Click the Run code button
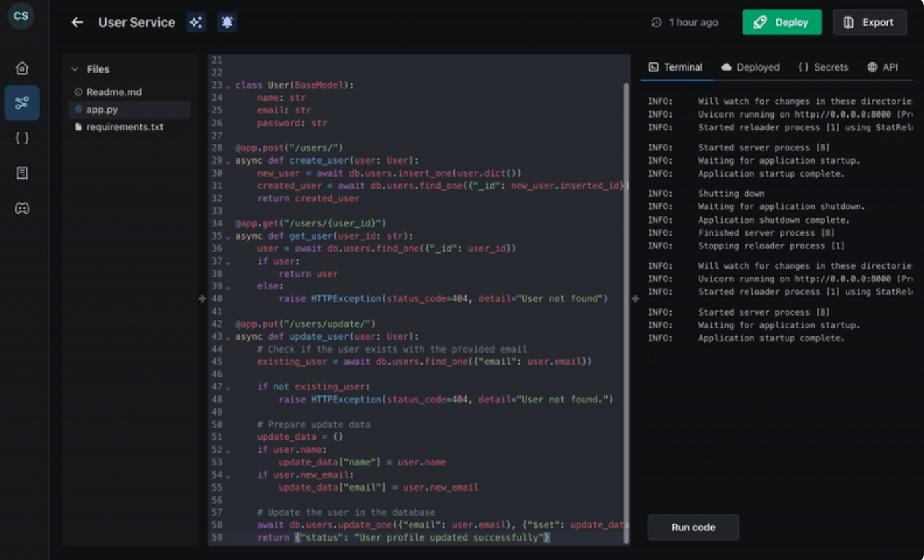The height and width of the screenshot is (560, 924). click(693, 527)
